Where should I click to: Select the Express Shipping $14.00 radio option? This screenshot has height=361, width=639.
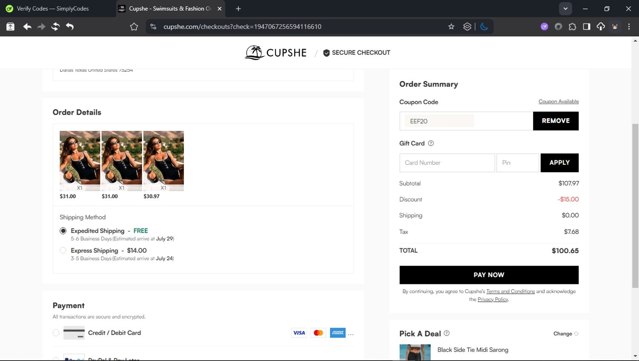coord(63,250)
